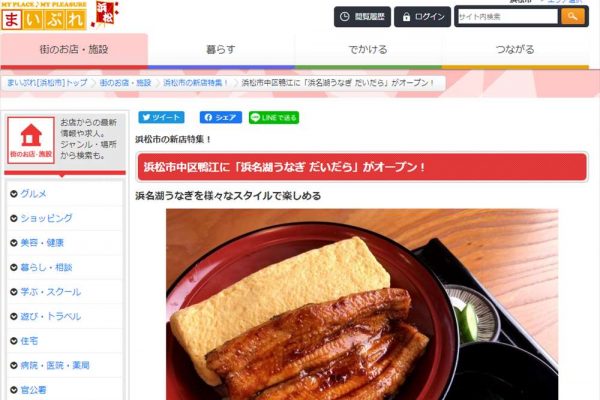This screenshot has height=400, width=600.
Task: Focus the サイト内検索 search field
Action: point(508,16)
